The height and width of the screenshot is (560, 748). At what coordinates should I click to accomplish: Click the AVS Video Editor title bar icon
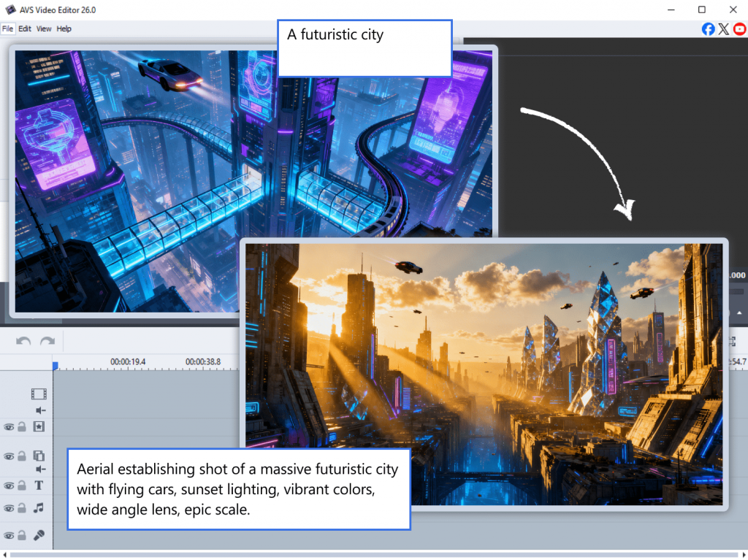pyautogui.click(x=10, y=9)
